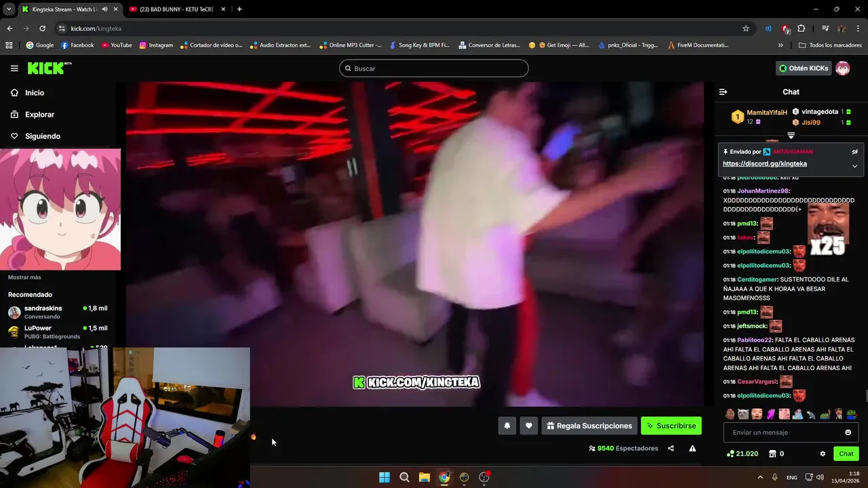Open recommended channel LuPower
The image size is (868, 488).
(x=58, y=332)
